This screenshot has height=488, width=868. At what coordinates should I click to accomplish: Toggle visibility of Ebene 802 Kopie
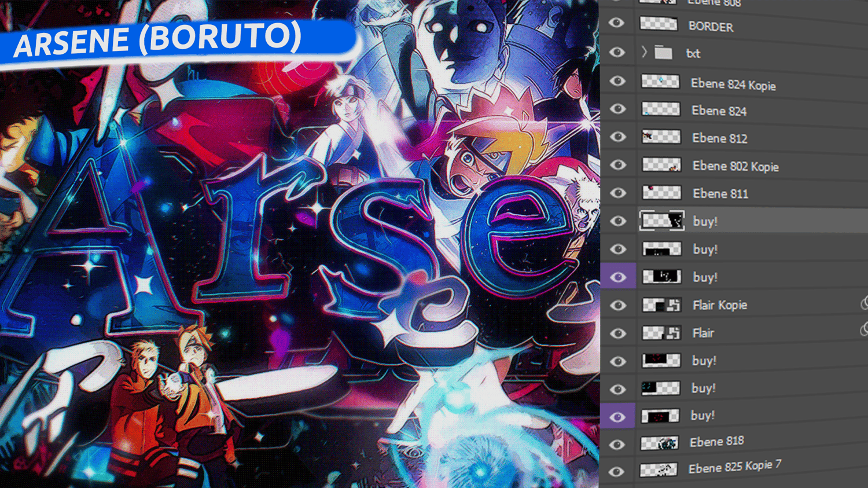pyautogui.click(x=618, y=165)
